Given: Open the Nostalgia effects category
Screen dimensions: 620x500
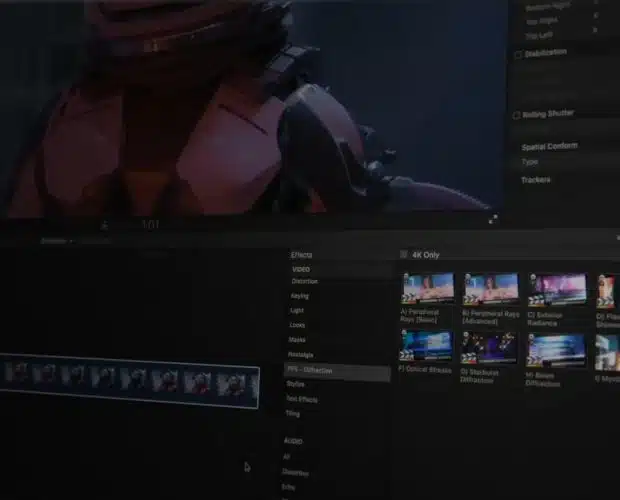Looking at the screenshot, I should pyautogui.click(x=300, y=355).
